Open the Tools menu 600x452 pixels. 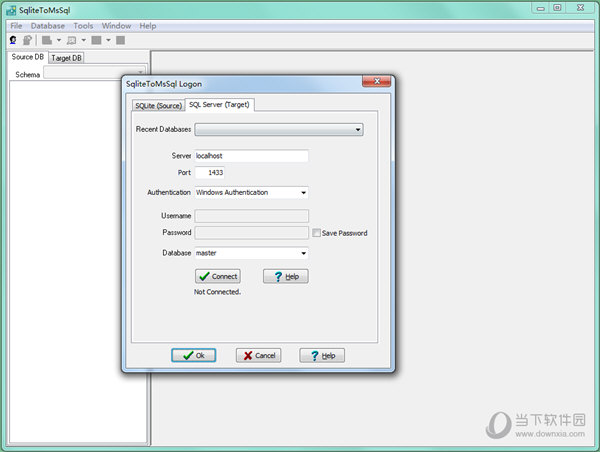pos(83,26)
